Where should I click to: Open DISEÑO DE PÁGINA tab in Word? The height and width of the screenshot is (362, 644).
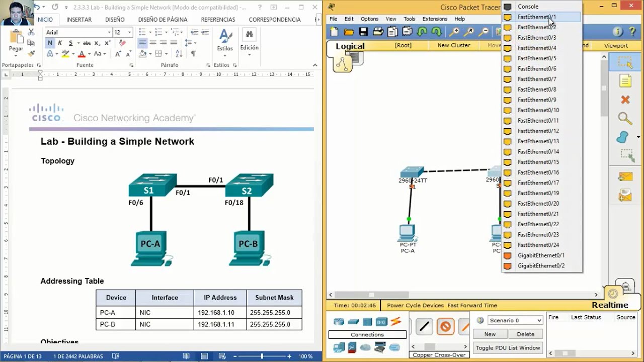coord(163,20)
